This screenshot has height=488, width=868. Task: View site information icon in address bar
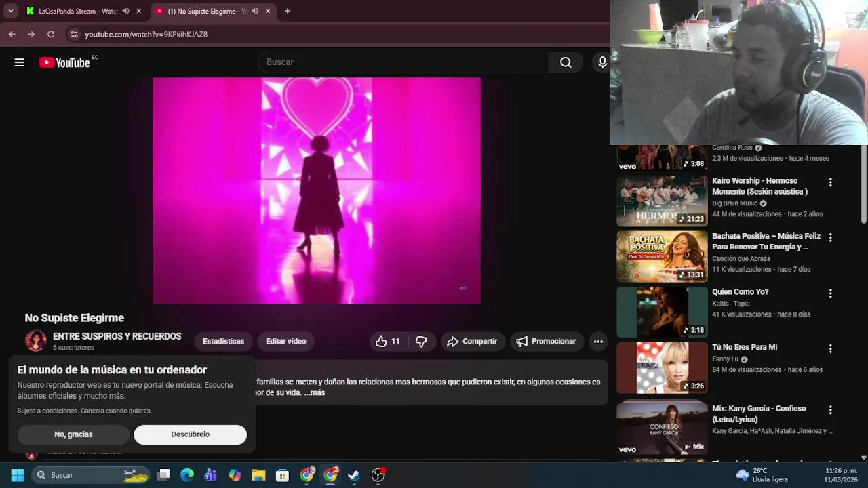(74, 34)
